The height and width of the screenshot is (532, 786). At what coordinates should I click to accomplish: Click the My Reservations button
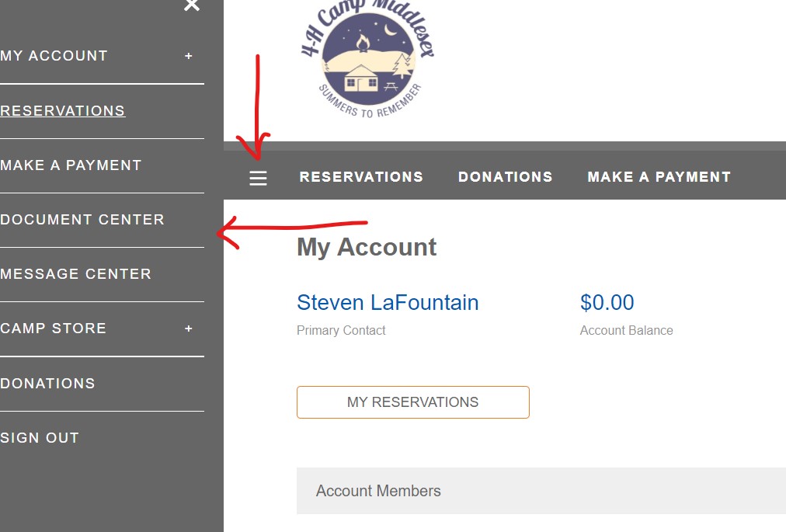(413, 402)
